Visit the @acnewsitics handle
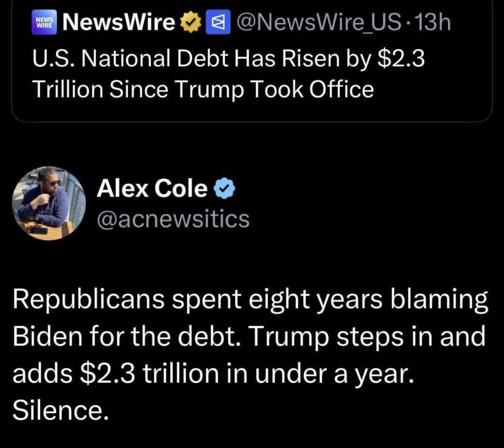Viewport: 504px width, 448px height. pyautogui.click(x=173, y=219)
